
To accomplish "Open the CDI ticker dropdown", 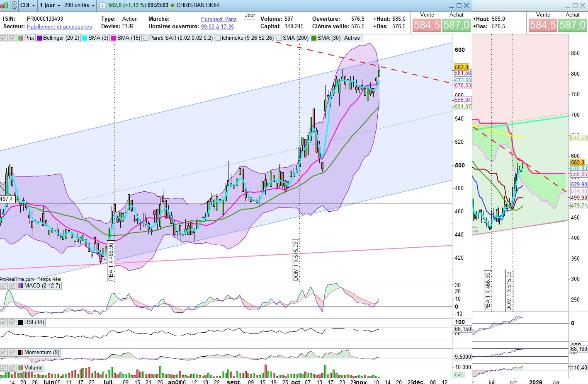I will (x=28, y=5).
